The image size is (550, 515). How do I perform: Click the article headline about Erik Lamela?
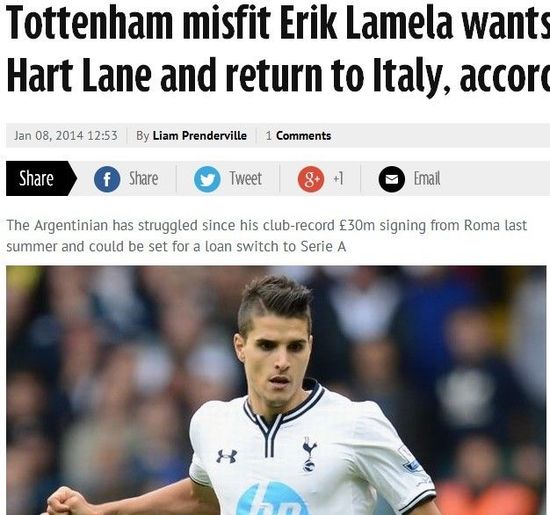(x=278, y=49)
